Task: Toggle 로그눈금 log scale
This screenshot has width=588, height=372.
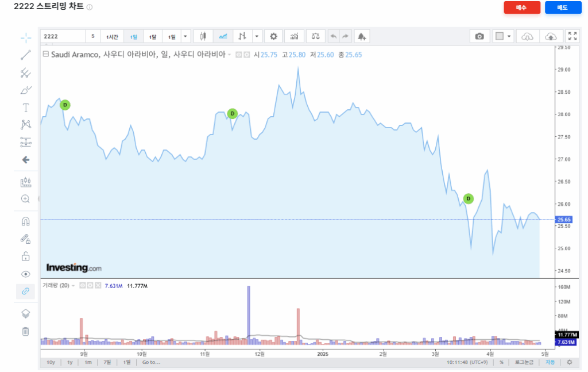Action: coord(524,362)
